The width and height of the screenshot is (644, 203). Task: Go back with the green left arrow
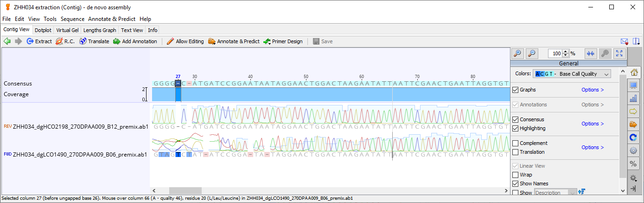(x=7, y=41)
